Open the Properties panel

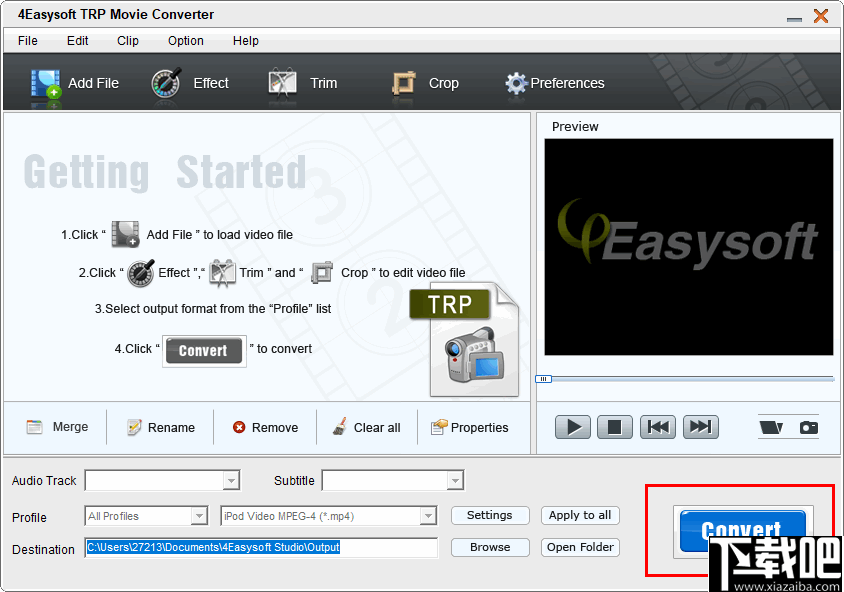[x=436, y=427]
